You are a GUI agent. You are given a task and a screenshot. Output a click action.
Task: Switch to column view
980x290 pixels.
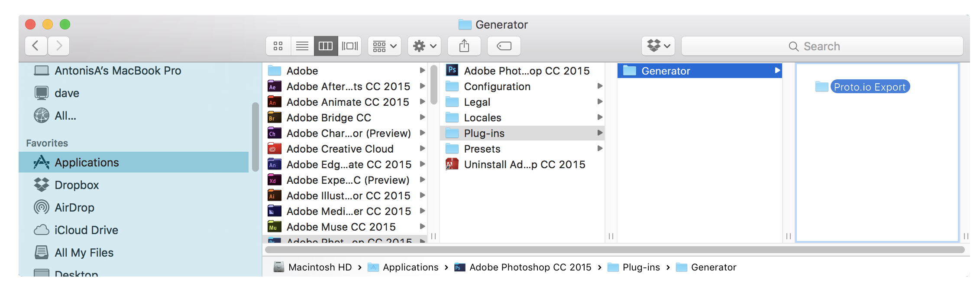pos(326,46)
